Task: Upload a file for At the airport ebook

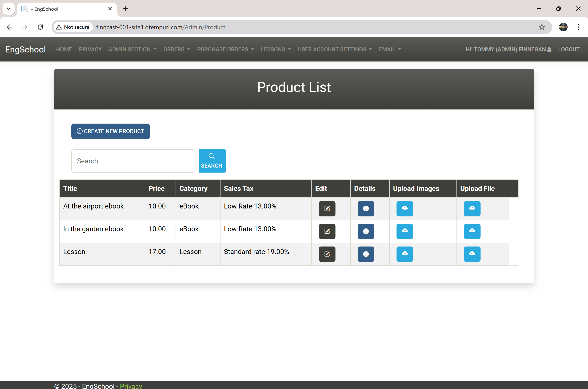Action: tap(472, 209)
